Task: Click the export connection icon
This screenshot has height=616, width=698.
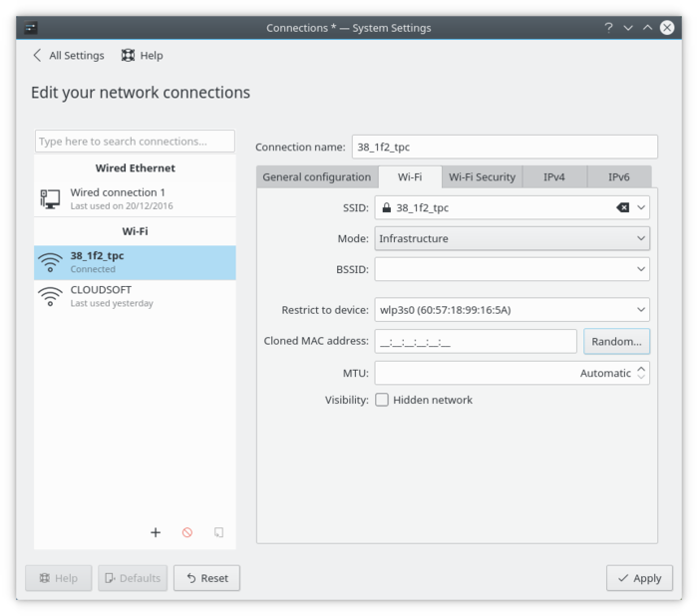Action: pos(218,533)
